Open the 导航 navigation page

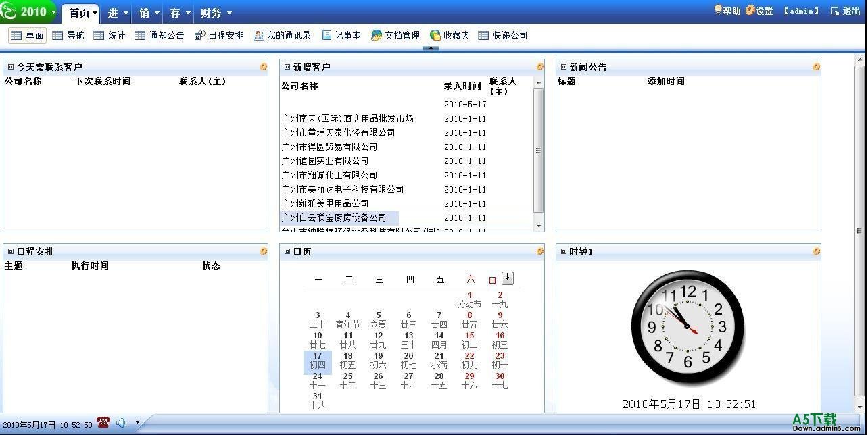coord(68,36)
